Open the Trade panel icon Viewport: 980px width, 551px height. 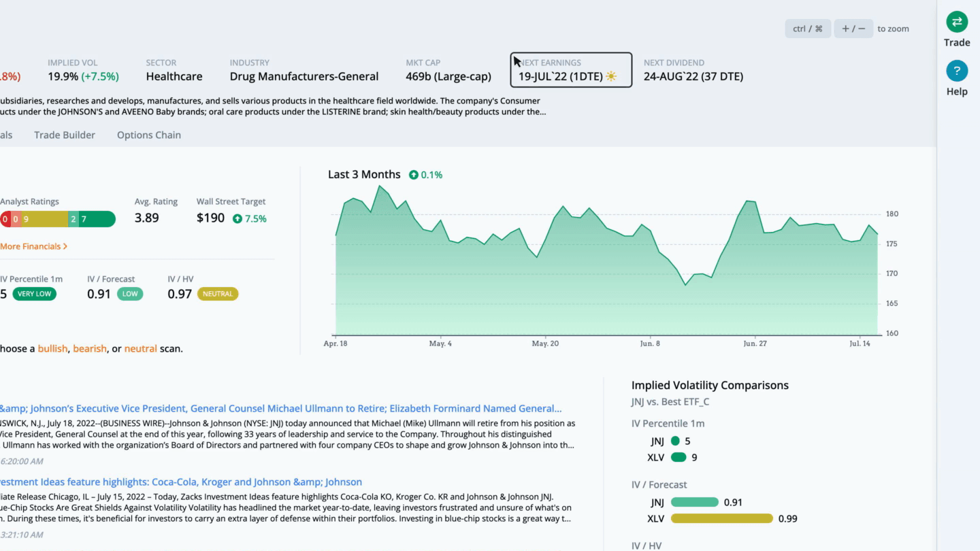pyautogui.click(x=957, y=22)
